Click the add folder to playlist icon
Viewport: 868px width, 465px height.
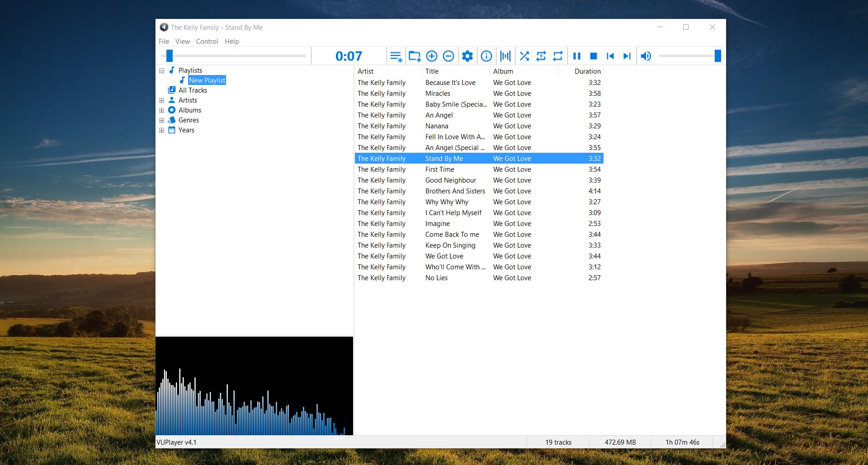tap(415, 56)
